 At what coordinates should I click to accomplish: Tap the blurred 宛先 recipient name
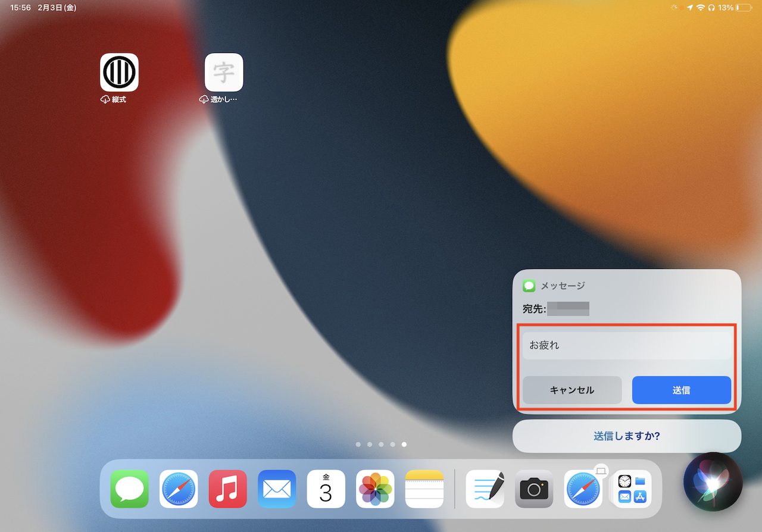(569, 309)
